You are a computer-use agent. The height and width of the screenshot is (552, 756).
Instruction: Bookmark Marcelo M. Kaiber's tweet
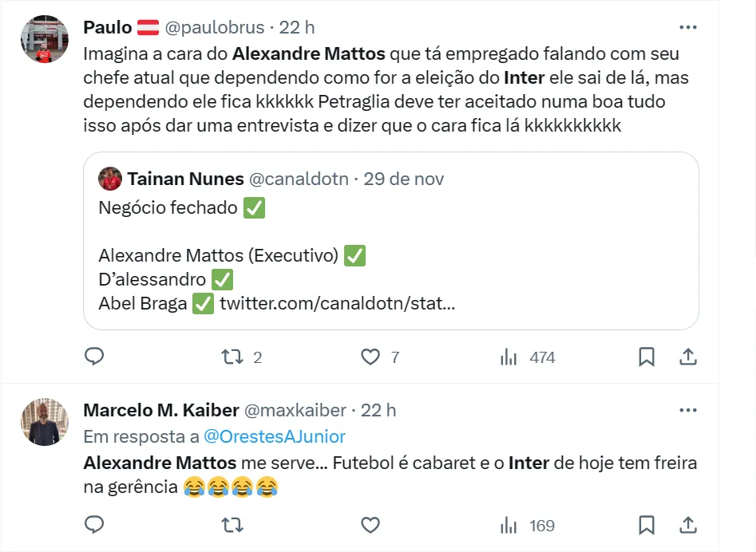(647, 525)
